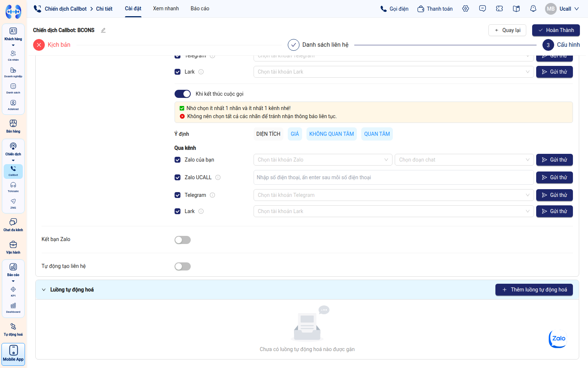
Task: Switch to Xem nhanh tab
Action: point(166,8)
